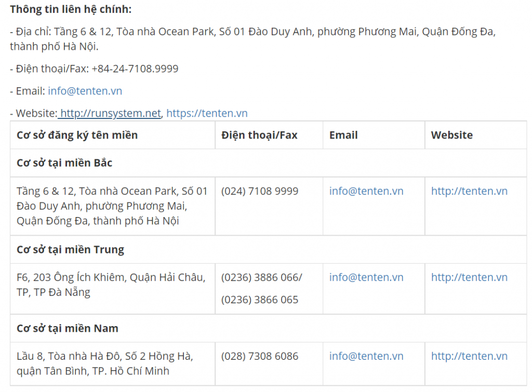Open the http://runsystem.net website link

tap(111, 113)
